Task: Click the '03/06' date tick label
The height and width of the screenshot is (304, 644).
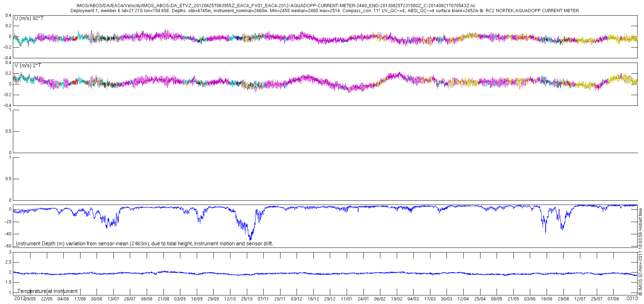Action: point(530,299)
